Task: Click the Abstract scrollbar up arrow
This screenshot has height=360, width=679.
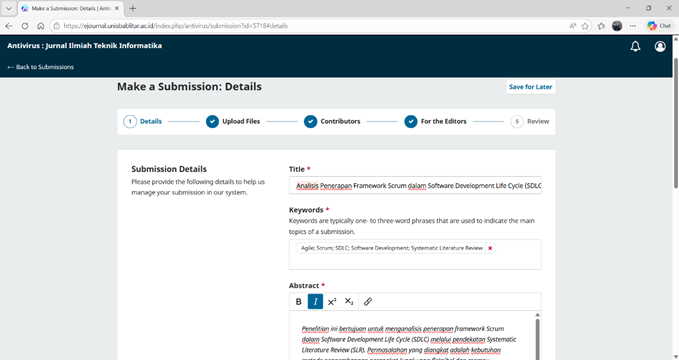Action: [537, 315]
